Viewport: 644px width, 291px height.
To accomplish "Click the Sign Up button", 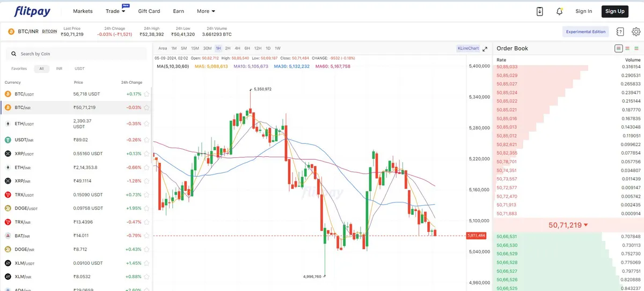I will [614, 11].
